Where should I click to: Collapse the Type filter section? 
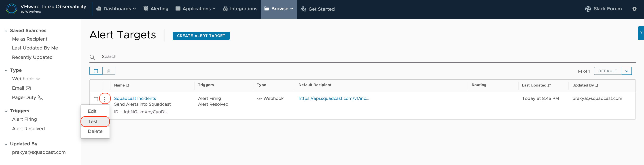6,70
